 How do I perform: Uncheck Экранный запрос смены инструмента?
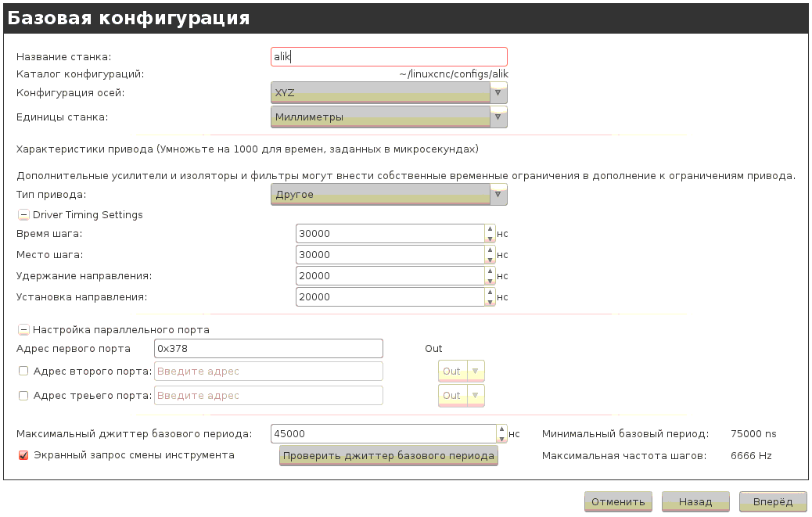[23, 455]
